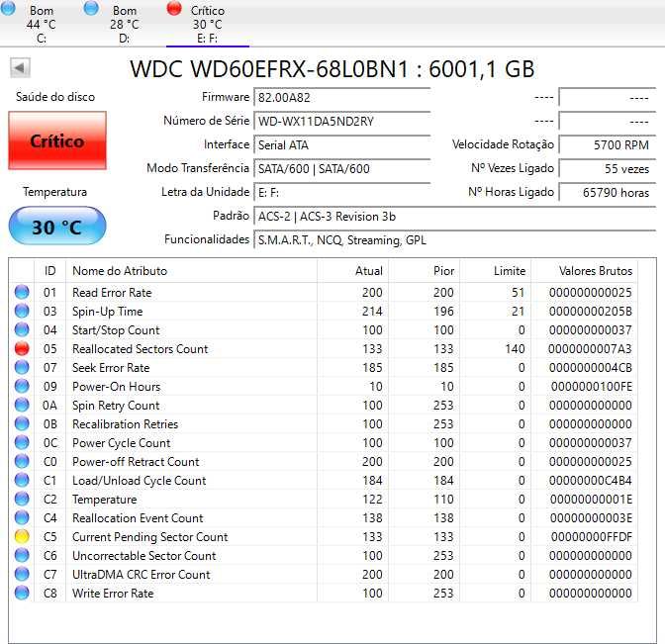Click blue status icon for Spin-Up Time

22,311
